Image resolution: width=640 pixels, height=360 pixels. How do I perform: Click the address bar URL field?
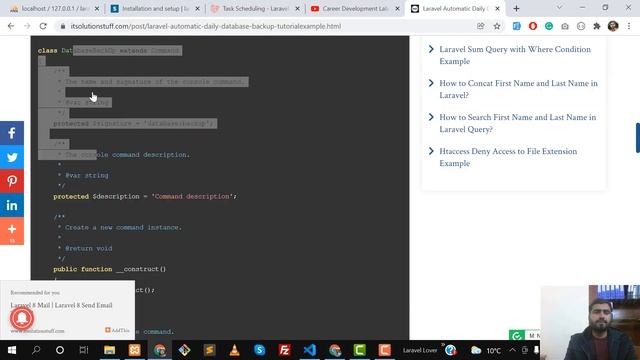coord(265,26)
